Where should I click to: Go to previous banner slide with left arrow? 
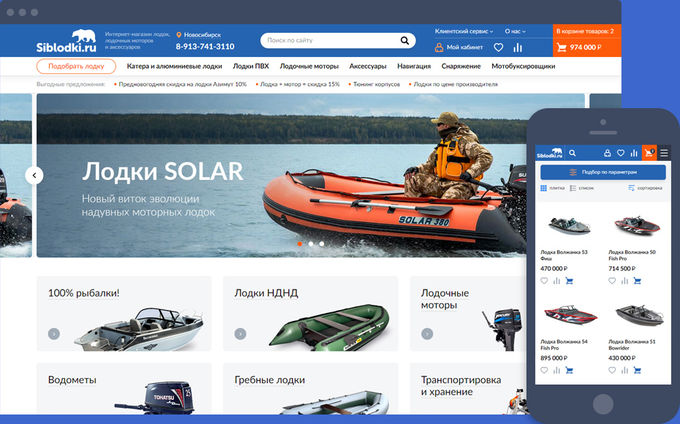(x=35, y=175)
